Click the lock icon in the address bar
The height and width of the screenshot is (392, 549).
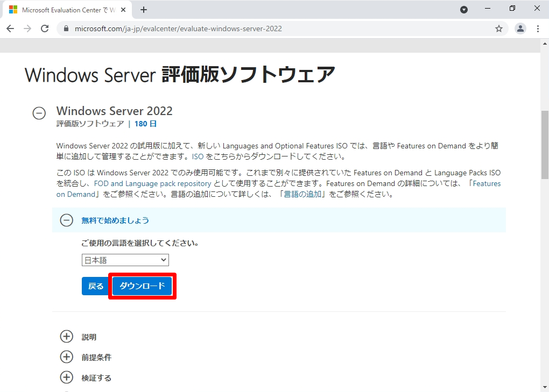(66, 28)
